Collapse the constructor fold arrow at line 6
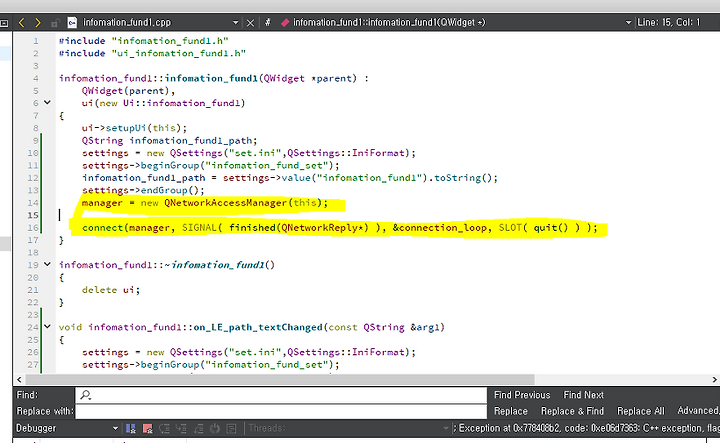The height and width of the screenshot is (443, 720). point(47,102)
